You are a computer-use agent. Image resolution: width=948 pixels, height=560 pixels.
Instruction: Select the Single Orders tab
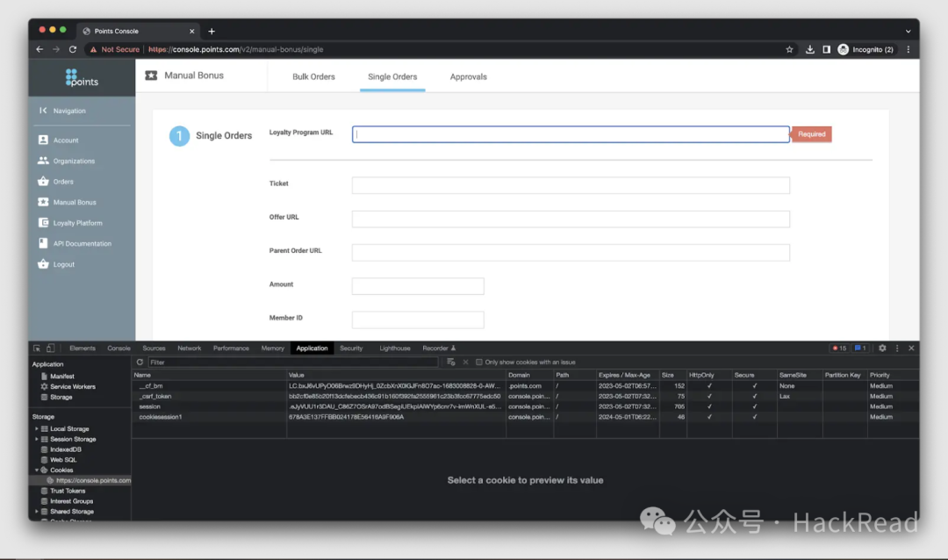click(392, 77)
